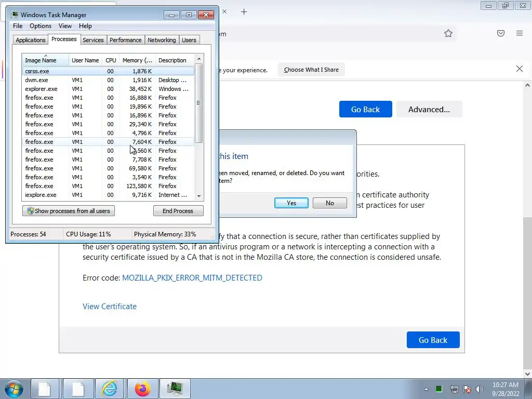Image resolution: width=532 pixels, height=399 pixels.
Task: Select firefox.exe using 69,580 K memory
Action: (x=108, y=168)
